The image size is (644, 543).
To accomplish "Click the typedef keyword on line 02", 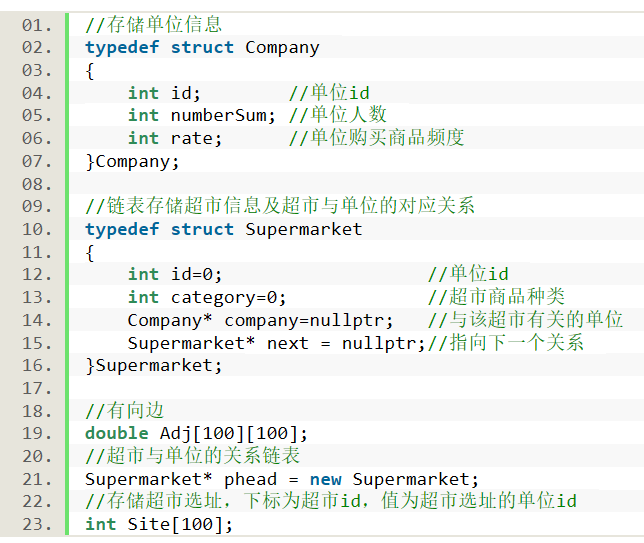I will [x=122, y=48].
